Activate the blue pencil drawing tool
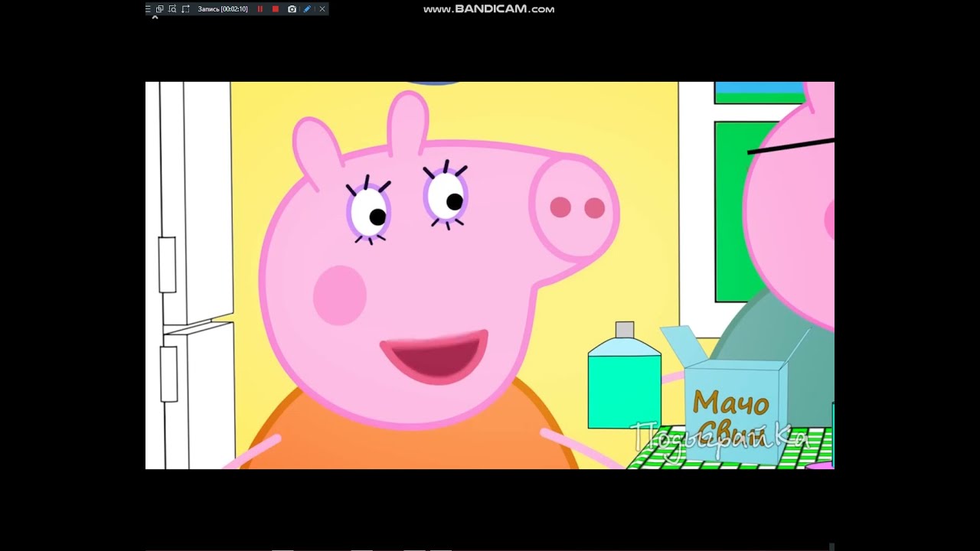The width and height of the screenshot is (980, 551). pyautogui.click(x=307, y=9)
